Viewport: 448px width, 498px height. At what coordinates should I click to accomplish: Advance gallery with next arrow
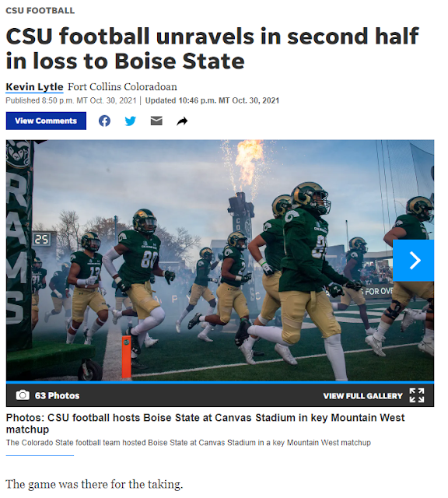[414, 261]
